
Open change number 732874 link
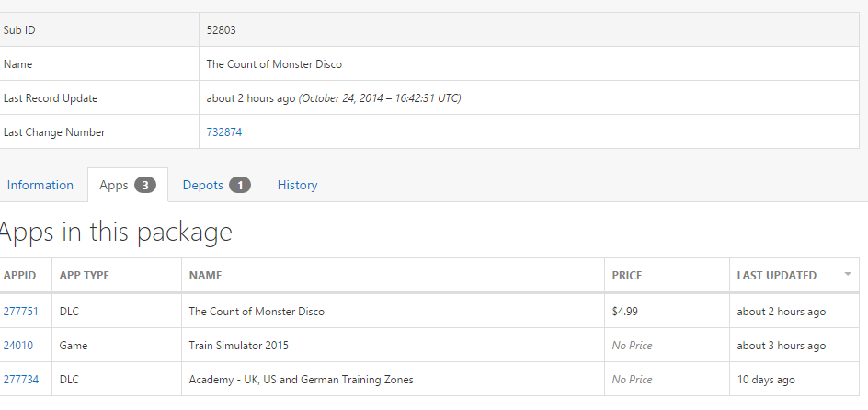(224, 132)
